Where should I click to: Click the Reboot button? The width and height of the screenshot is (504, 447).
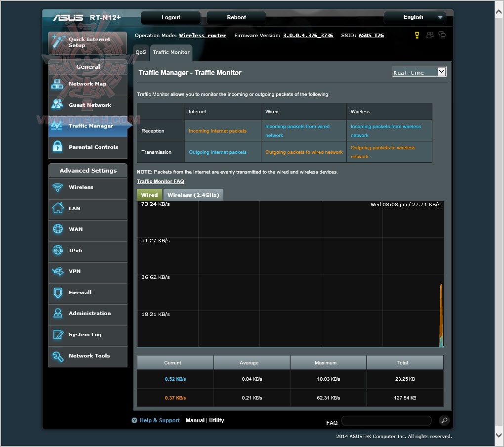tap(236, 17)
